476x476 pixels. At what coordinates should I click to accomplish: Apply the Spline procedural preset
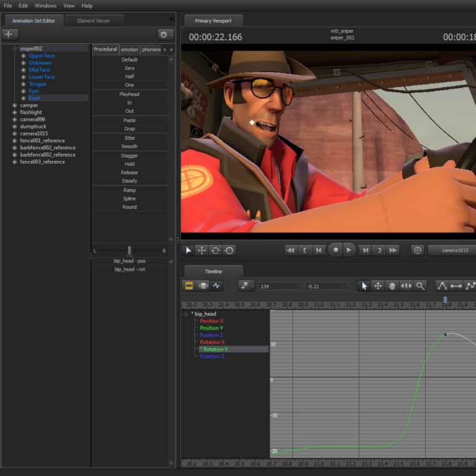pos(130,199)
